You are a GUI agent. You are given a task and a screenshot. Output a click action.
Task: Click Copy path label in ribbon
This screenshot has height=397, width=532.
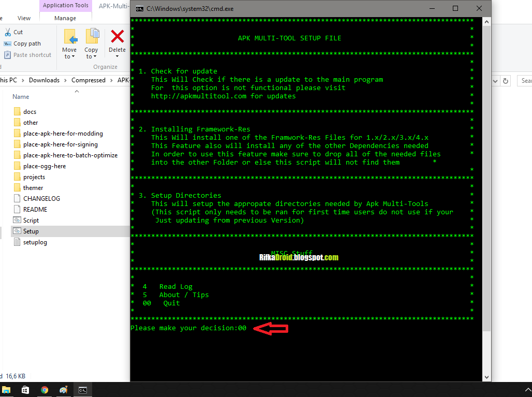pyautogui.click(x=27, y=44)
